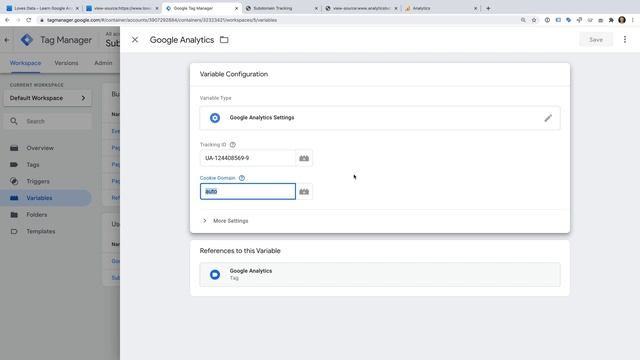Insert variable icon next to Tracking ID
The width and height of the screenshot is (640, 360).
(304, 158)
